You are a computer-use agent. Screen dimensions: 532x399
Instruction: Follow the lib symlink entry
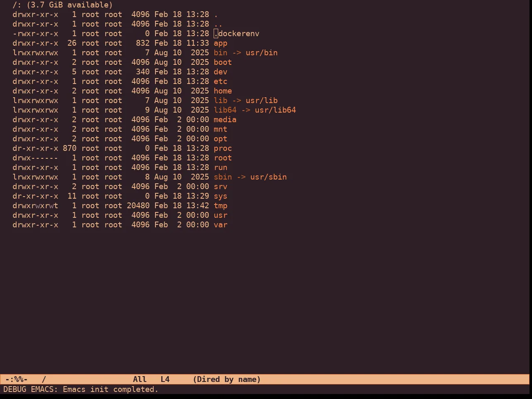tap(220, 101)
